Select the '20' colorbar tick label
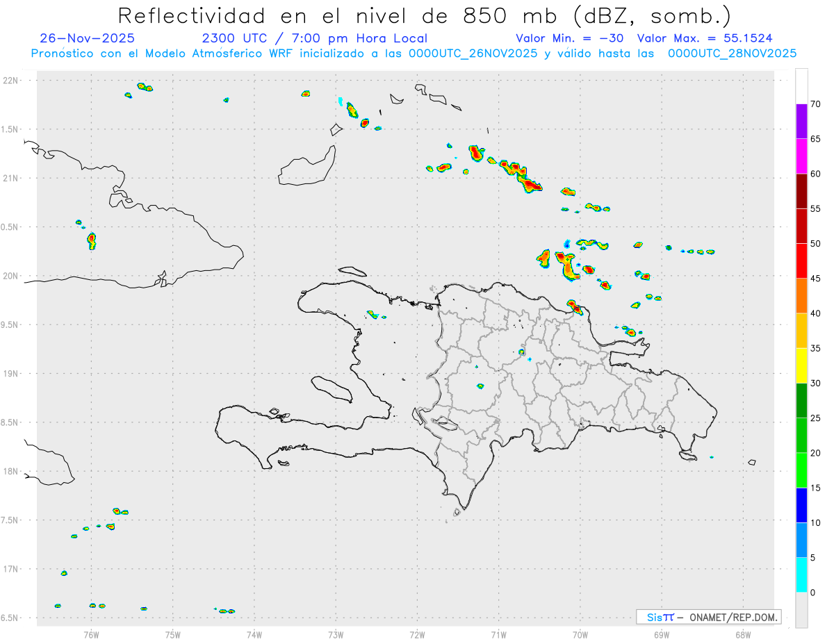The image size is (834, 644). tap(816, 453)
